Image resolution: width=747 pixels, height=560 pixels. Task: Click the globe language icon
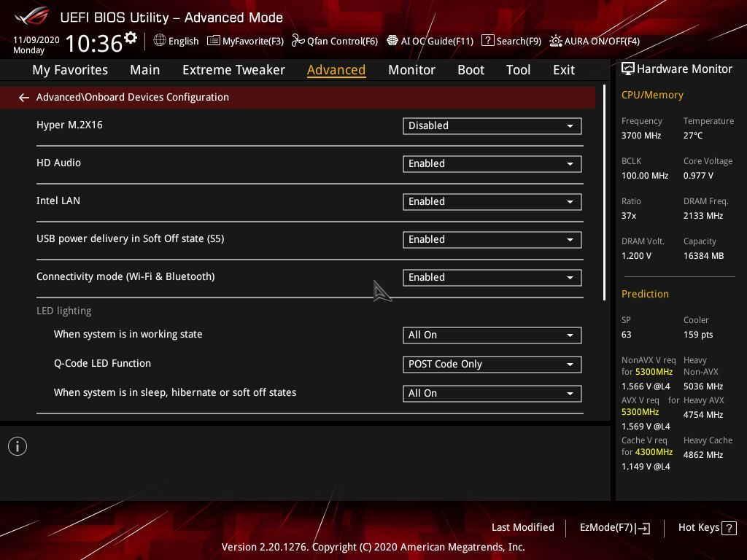[x=160, y=41]
